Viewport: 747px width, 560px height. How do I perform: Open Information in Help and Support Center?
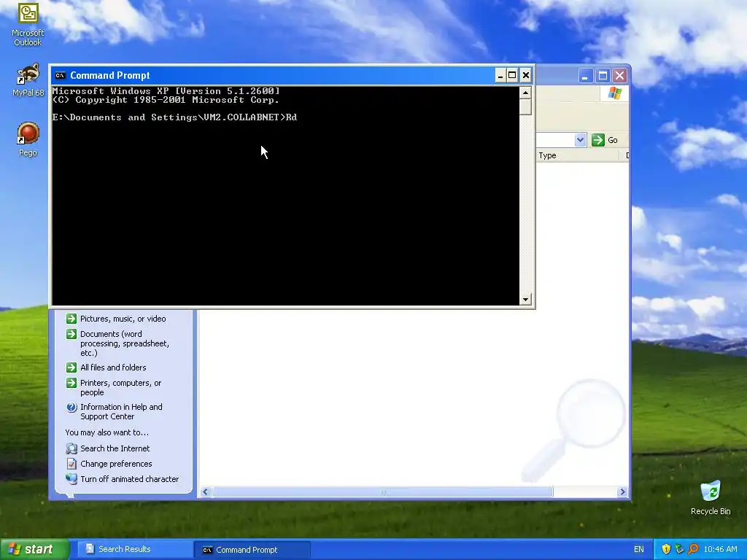[x=121, y=411]
